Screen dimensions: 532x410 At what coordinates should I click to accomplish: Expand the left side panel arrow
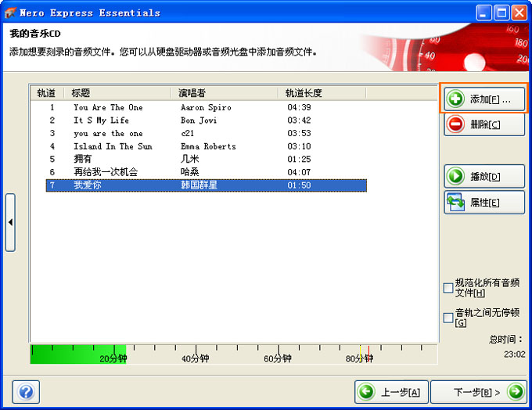(x=10, y=222)
